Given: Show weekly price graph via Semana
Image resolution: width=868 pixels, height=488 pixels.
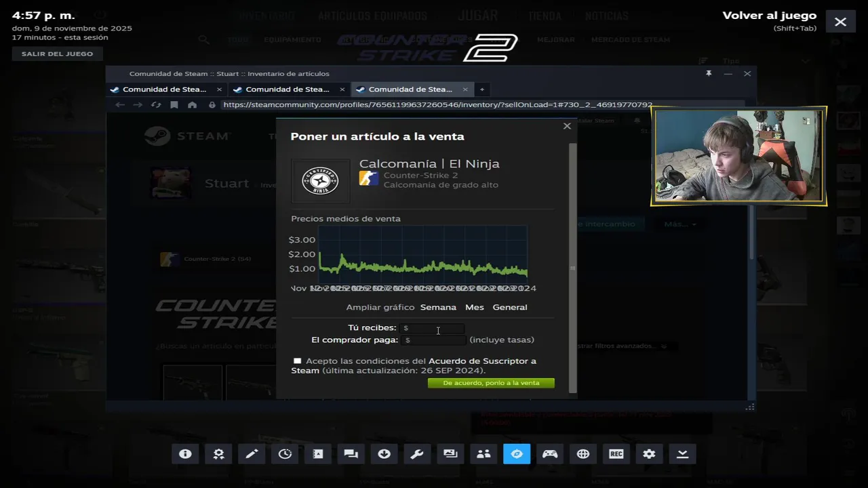Looking at the screenshot, I should pos(438,307).
